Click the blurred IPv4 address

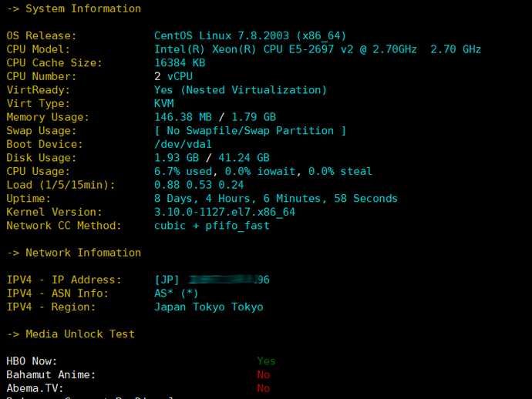coord(228,280)
